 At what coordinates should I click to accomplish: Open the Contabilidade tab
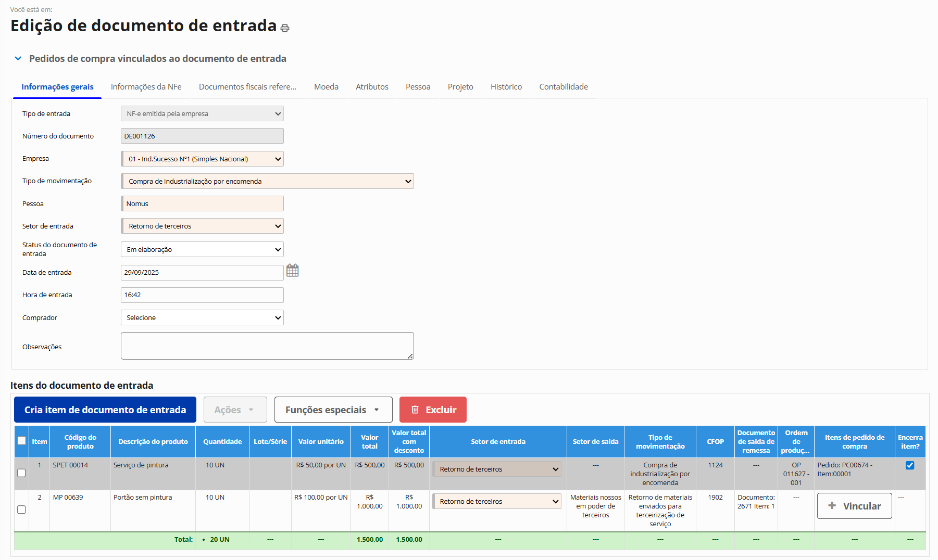pos(563,87)
